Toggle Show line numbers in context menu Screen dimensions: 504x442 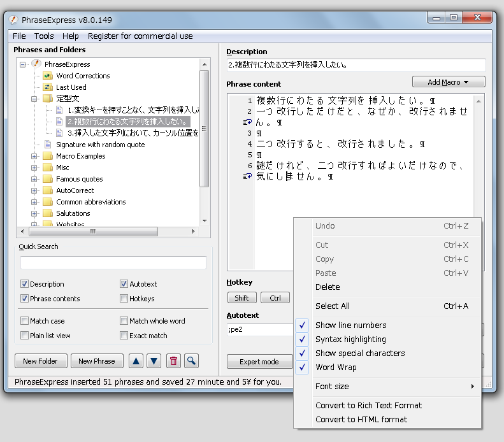coord(350,325)
